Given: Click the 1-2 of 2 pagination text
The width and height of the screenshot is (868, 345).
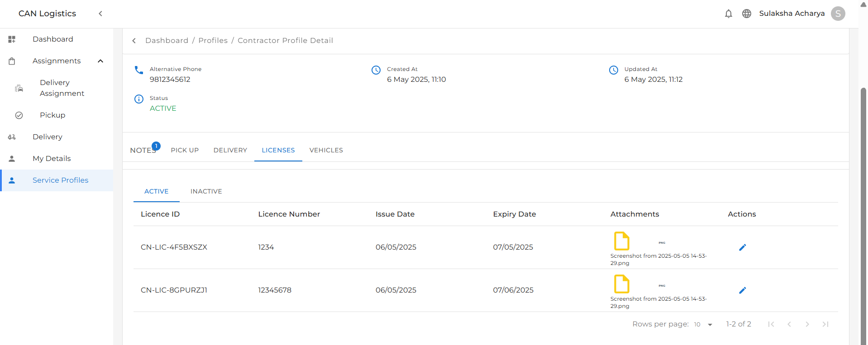Looking at the screenshot, I should (x=739, y=324).
